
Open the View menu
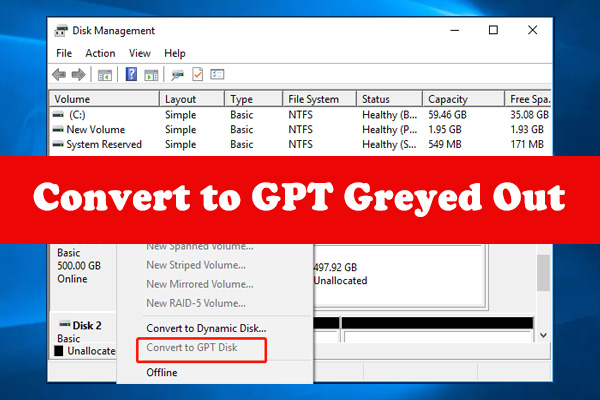click(140, 53)
